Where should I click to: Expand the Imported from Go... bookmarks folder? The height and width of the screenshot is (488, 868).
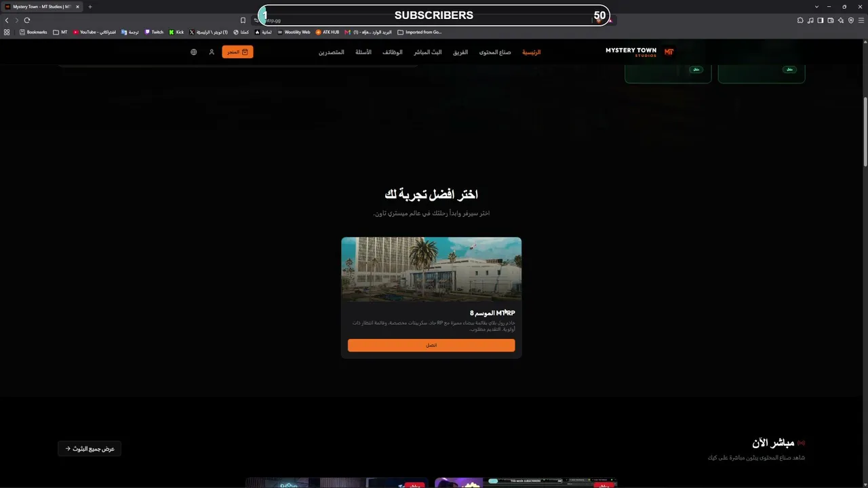[x=420, y=32]
